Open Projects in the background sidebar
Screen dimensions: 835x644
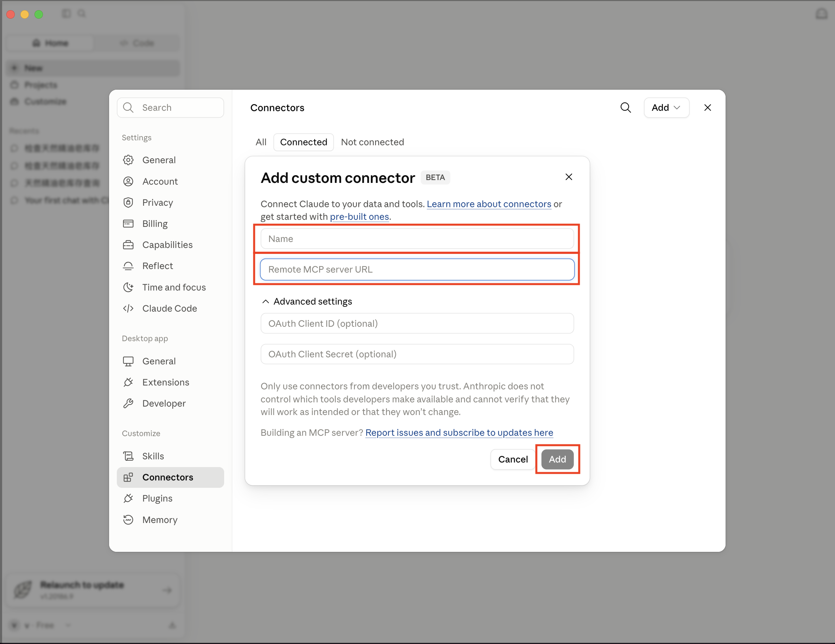tap(93, 85)
